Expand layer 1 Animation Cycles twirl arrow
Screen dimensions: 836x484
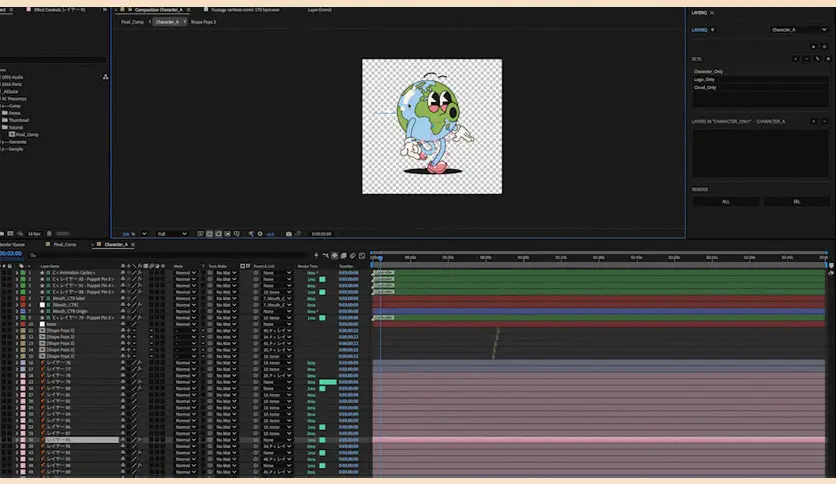[17, 273]
